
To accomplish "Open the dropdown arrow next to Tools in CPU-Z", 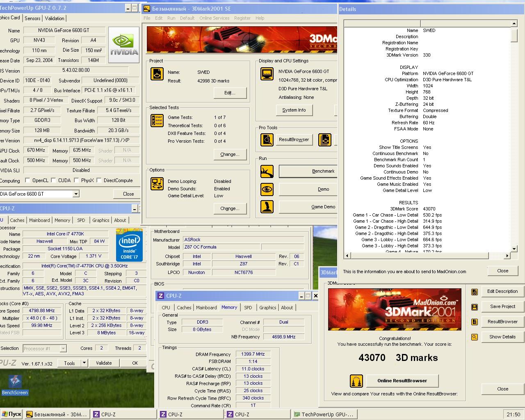I will [x=84, y=363].
